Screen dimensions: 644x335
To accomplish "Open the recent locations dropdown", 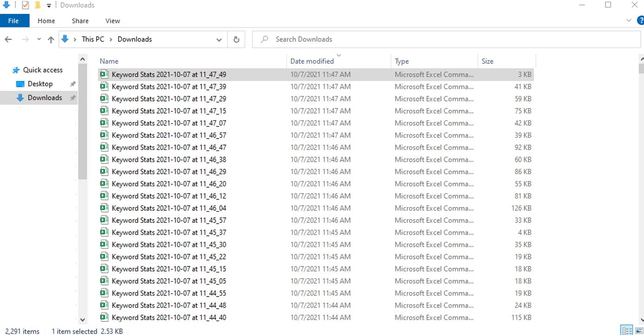I will 39,39.
